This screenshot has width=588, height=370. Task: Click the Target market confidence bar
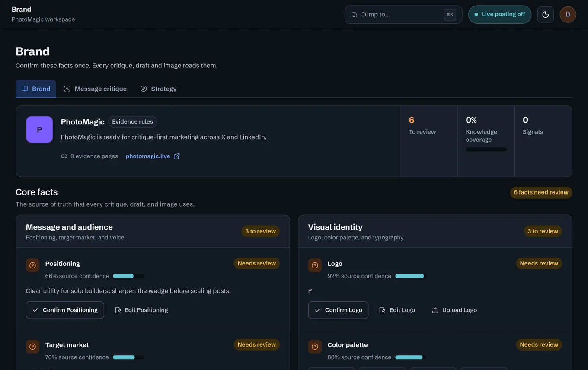click(128, 357)
